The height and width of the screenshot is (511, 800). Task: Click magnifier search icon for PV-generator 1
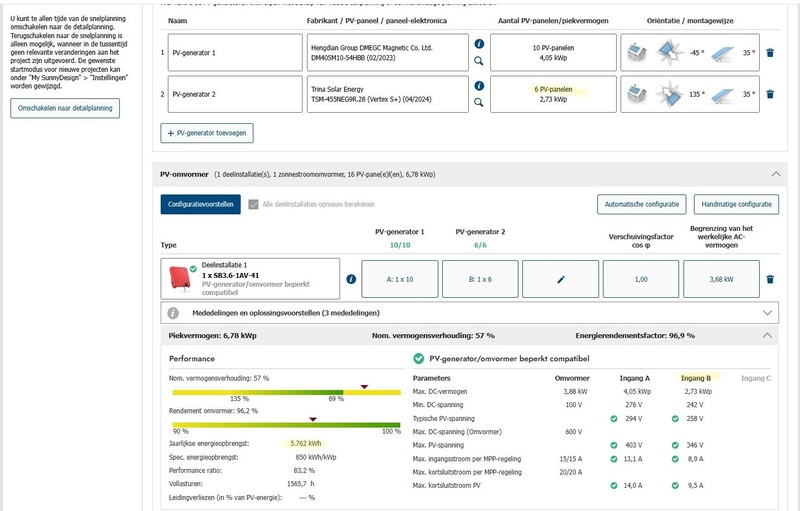[479, 61]
